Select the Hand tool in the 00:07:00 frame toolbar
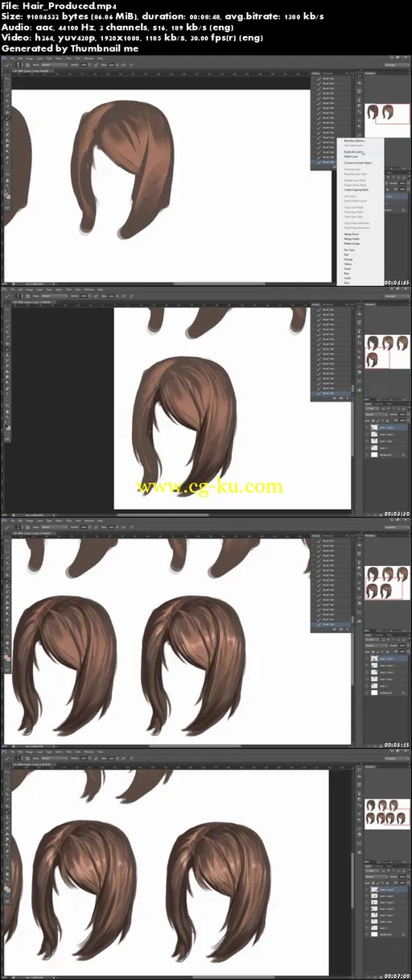This screenshot has height=980, width=412. pos(7,874)
